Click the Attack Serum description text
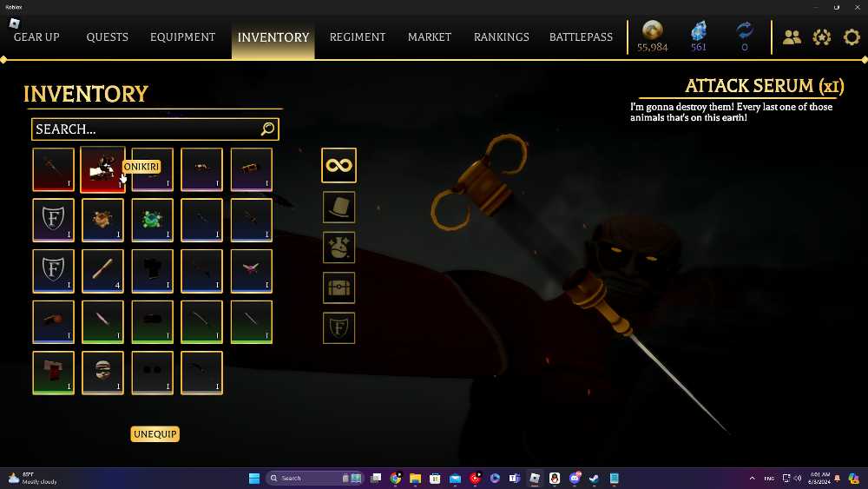The image size is (868, 489). coord(731,112)
